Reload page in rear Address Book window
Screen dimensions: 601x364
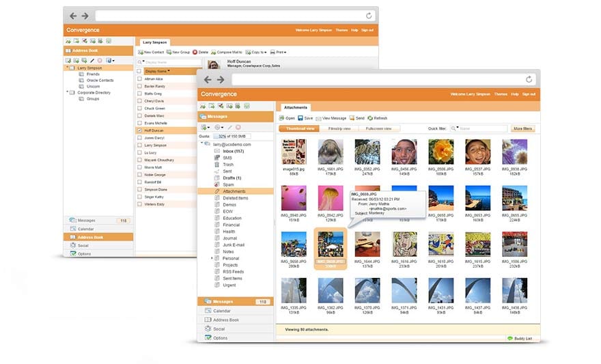pyautogui.click(x=369, y=16)
